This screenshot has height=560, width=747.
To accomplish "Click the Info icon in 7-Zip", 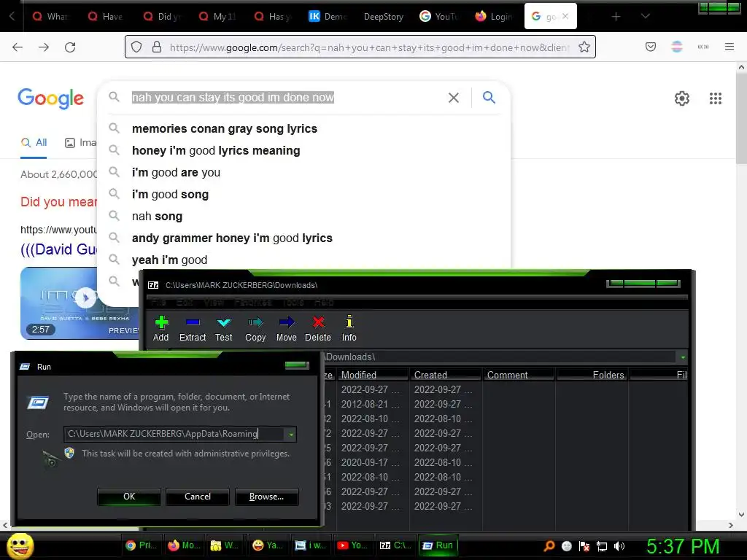I will pos(349,322).
